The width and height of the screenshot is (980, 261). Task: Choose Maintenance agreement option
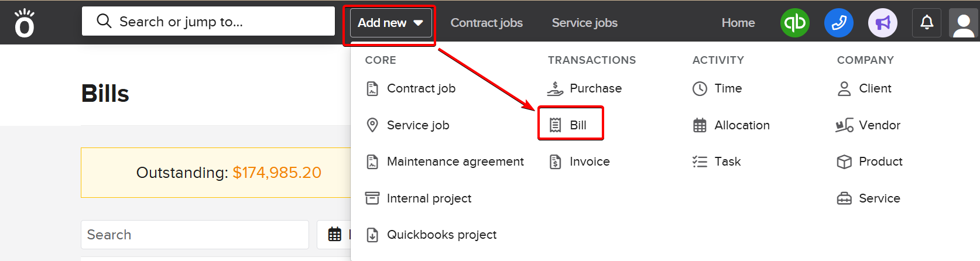coord(446,162)
